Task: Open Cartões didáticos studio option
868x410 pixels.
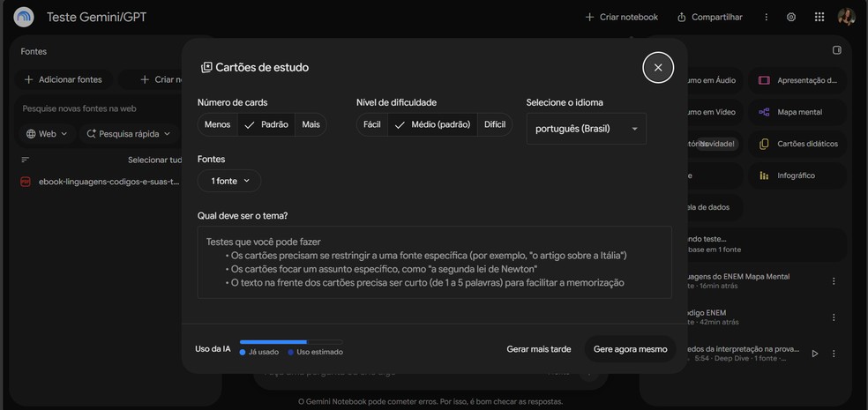Action: [x=797, y=144]
